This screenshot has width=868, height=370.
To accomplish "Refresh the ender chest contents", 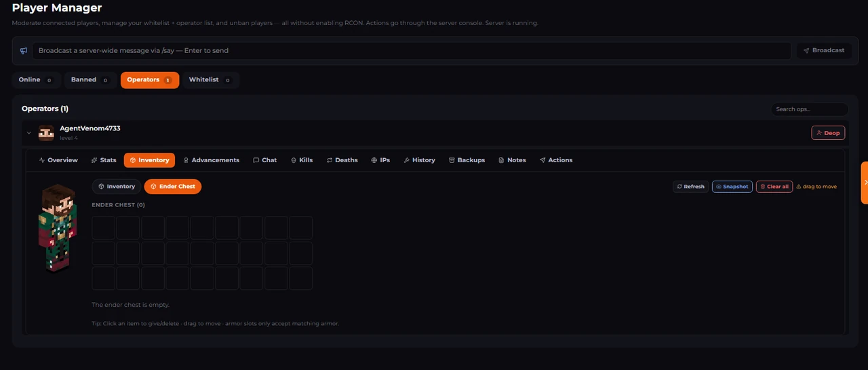I will [691, 187].
